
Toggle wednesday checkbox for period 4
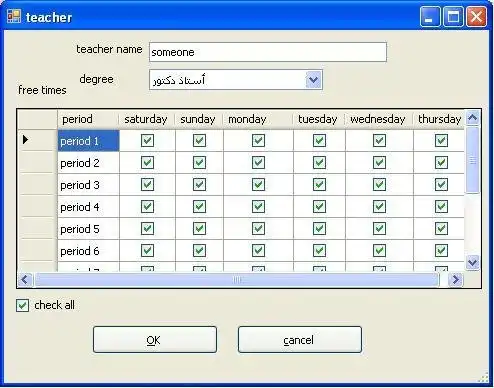(x=379, y=206)
